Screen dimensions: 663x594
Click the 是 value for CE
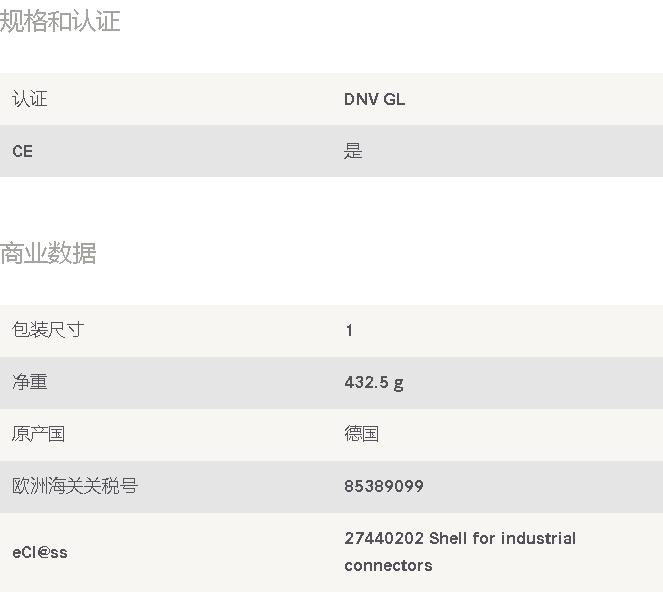(x=353, y=151)
